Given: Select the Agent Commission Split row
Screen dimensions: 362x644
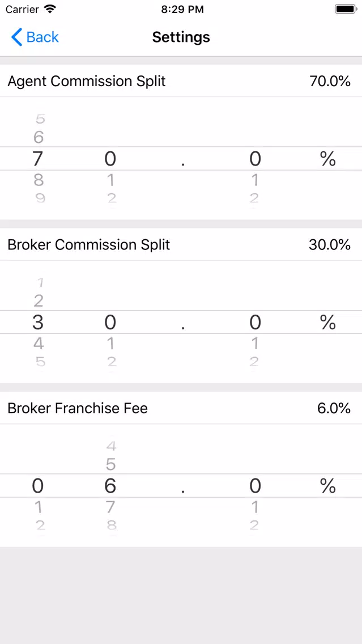Looking at the screenshot, I should click(x=181, y=81).
